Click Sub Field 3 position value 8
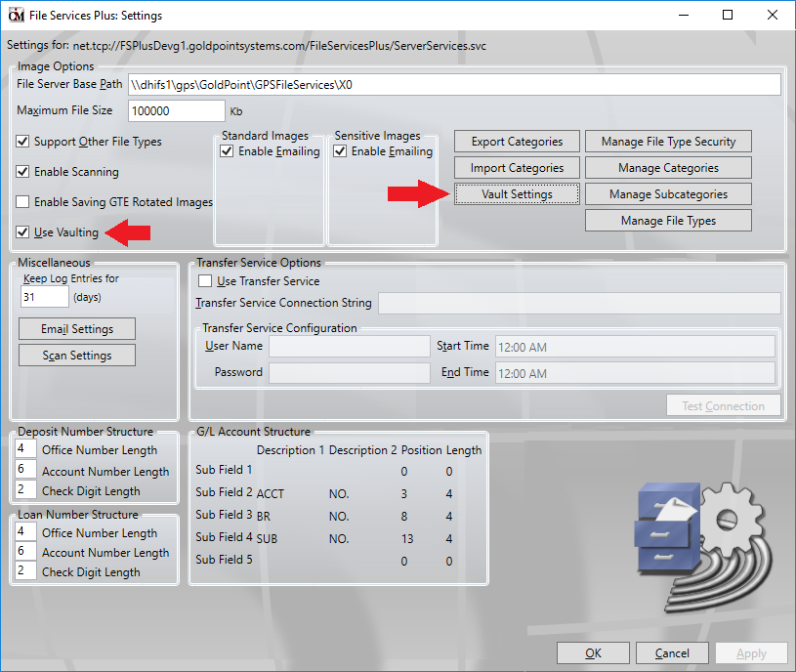The height and width of the screenshot is (672, 796). click(404, 517)
